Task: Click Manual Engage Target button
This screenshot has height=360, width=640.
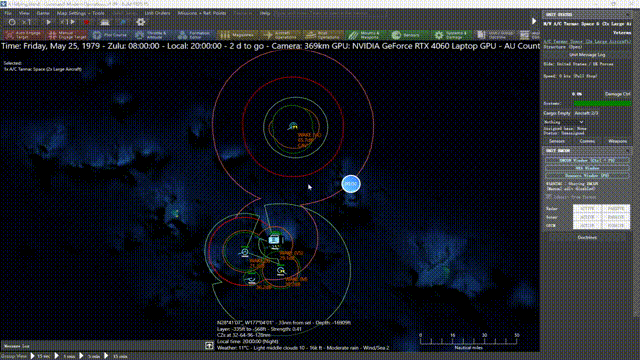Action: click(67, 35)
